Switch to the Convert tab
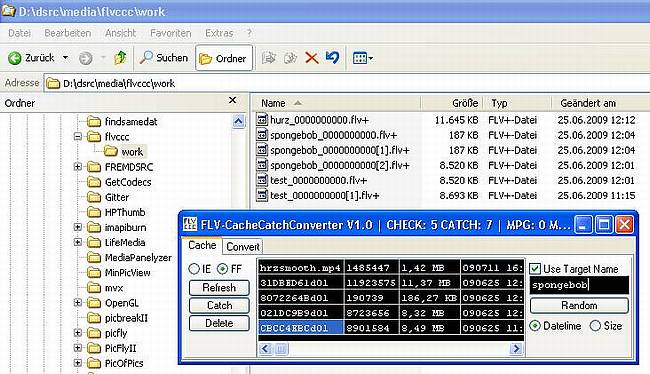The image size is (650, 374). [x=243, y=247]
